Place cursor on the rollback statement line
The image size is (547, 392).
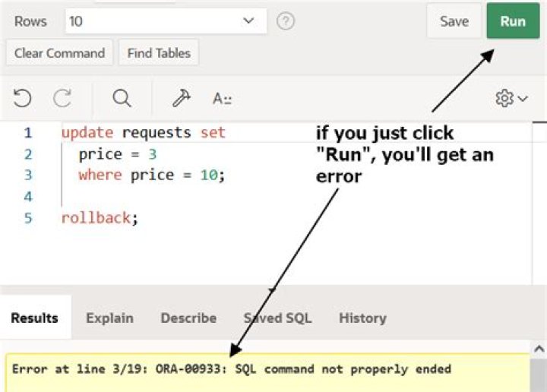click(x=100, y=218)
